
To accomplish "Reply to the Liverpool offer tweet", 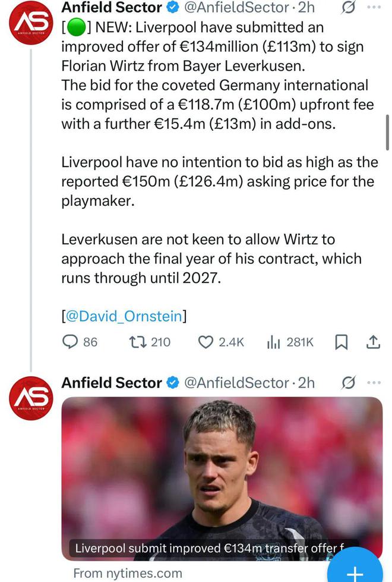I will click(71, 342).
